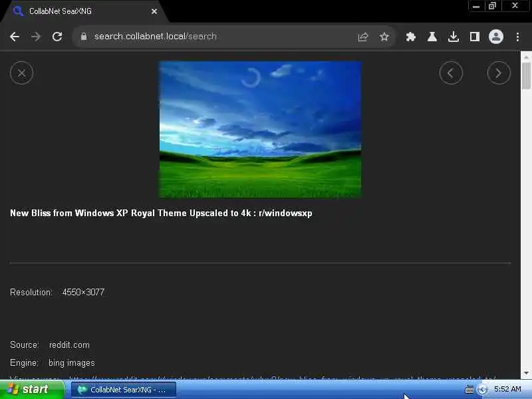Show the previous image result
Screen dimensions: 532x399
coord(451,73)
